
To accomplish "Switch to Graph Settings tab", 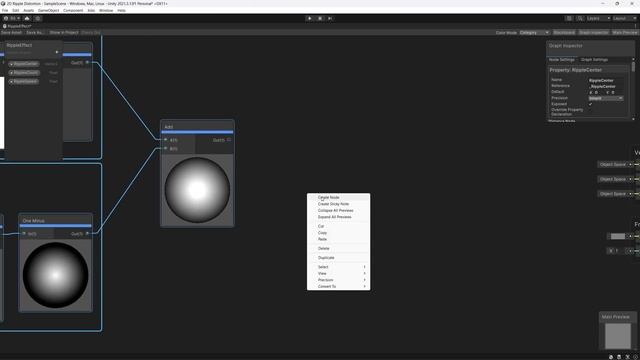I will (x=594, y=60).
